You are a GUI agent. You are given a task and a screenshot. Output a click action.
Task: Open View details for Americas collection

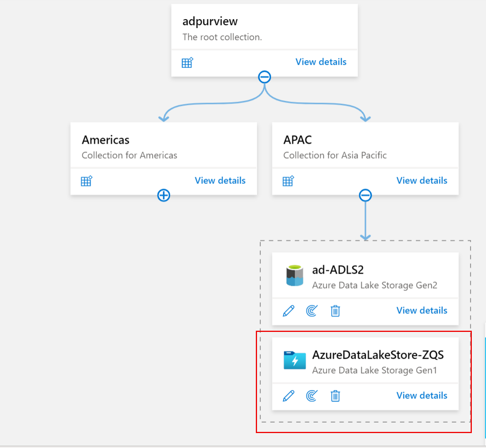[220, 181]
